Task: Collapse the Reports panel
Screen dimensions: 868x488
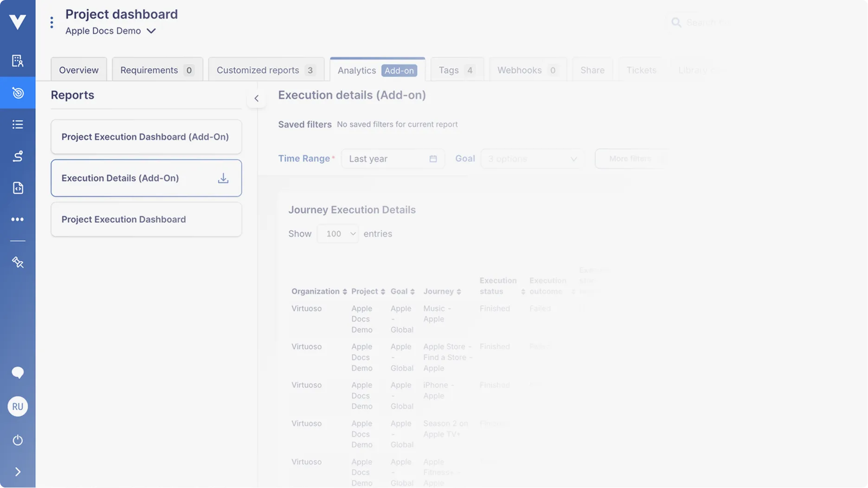Action: [x=257, y=98]
